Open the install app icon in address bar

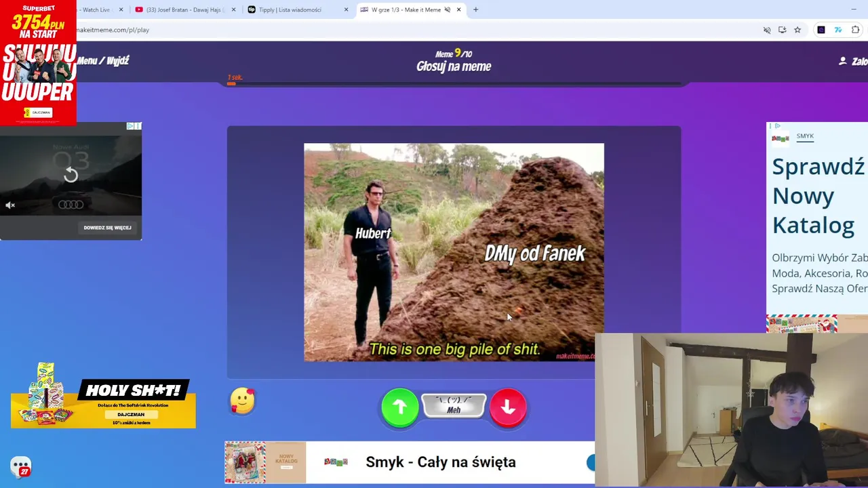[x=782, y=30]
